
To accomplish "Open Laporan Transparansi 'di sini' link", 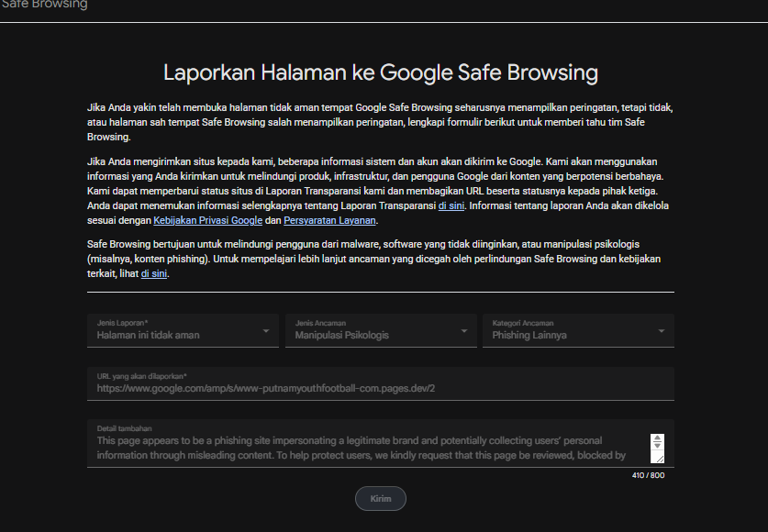I will (451, 205).
